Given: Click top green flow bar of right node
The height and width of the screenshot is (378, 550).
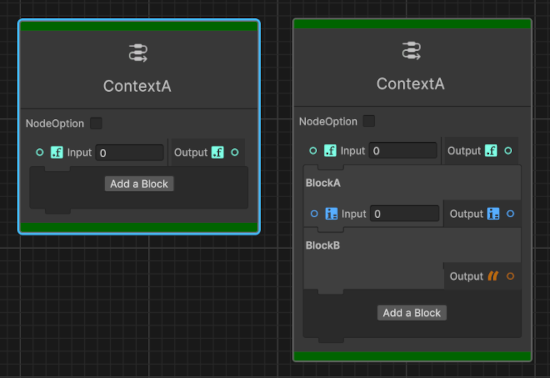Looking at the screenshot, I should 412,24.
